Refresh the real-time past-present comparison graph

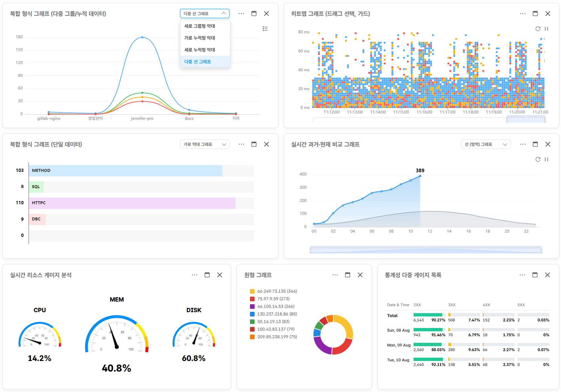click(538, 159)
